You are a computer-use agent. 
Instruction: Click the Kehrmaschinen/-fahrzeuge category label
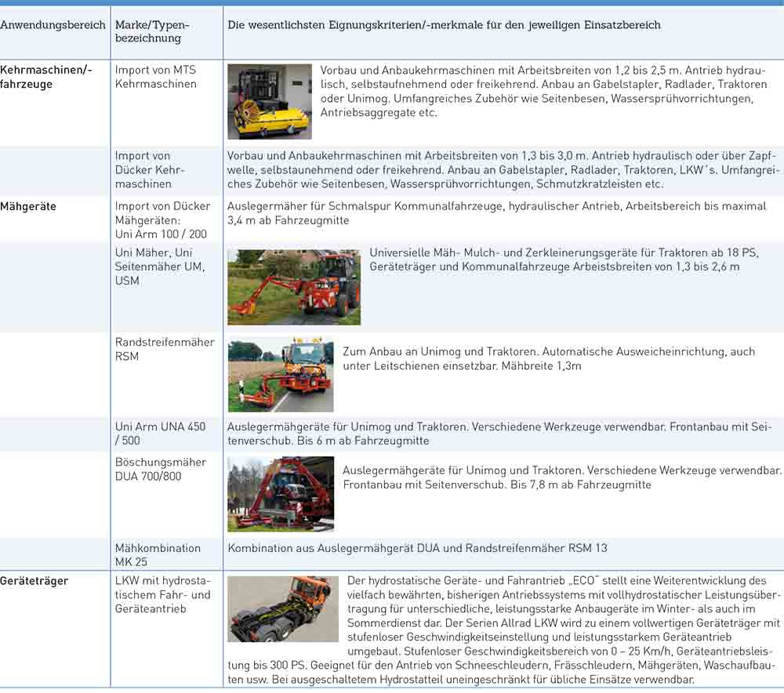[46, 77]
